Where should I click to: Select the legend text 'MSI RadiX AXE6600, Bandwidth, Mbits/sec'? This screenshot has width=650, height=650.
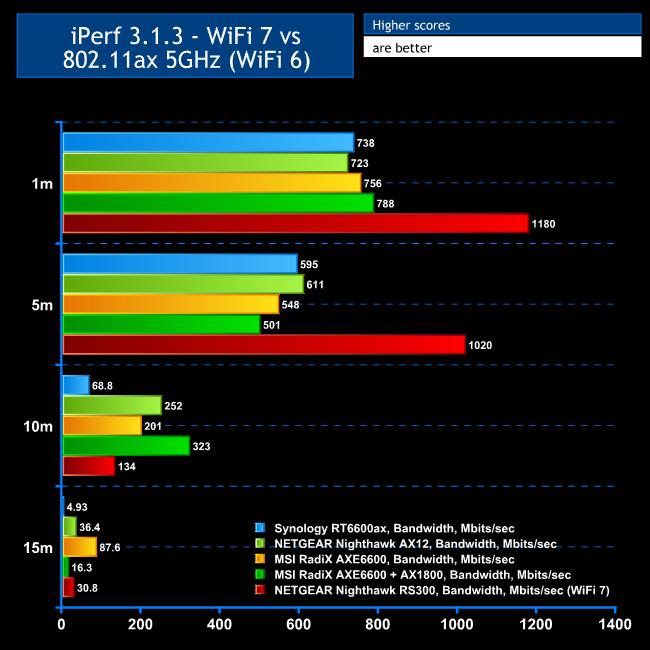394,559
